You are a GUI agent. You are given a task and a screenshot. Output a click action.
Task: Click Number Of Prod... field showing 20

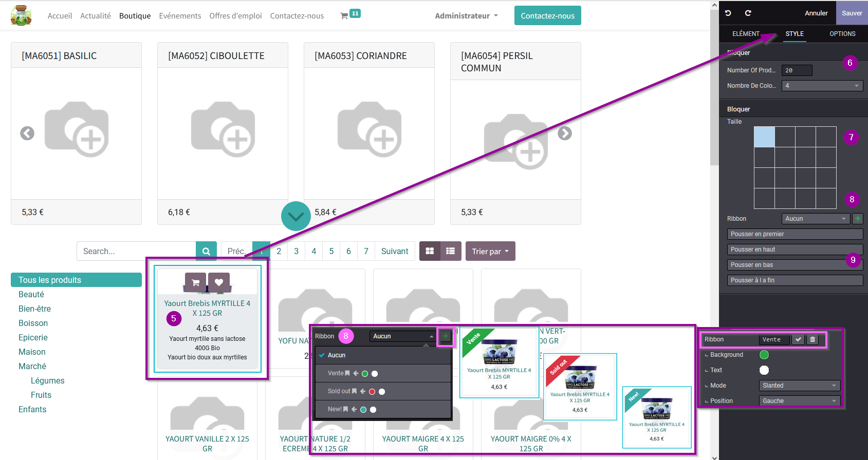pyautogui.click(x=797, y=70)
